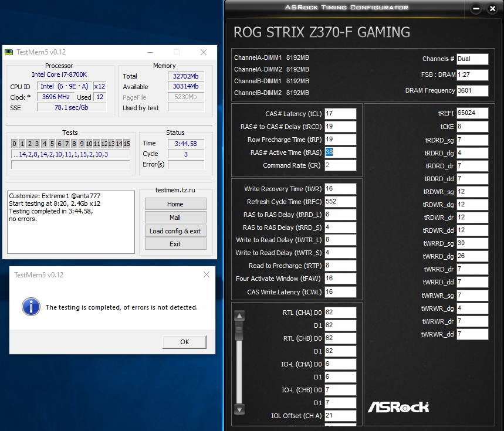Image resolution: width=504 pixels, height=431 pixels.
Task: Click the CAS# Latency (tCL) field
Action: point(340,114)
